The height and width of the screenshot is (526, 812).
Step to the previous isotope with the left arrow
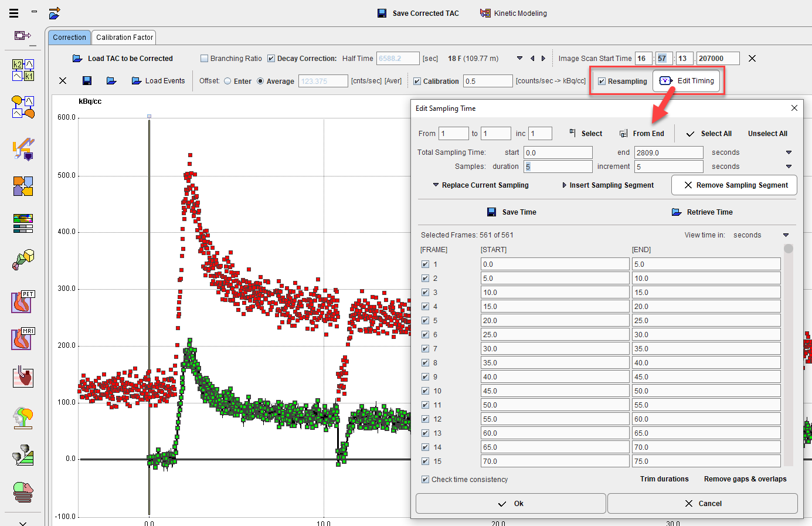pyautogui.click(x=532, y=59)
